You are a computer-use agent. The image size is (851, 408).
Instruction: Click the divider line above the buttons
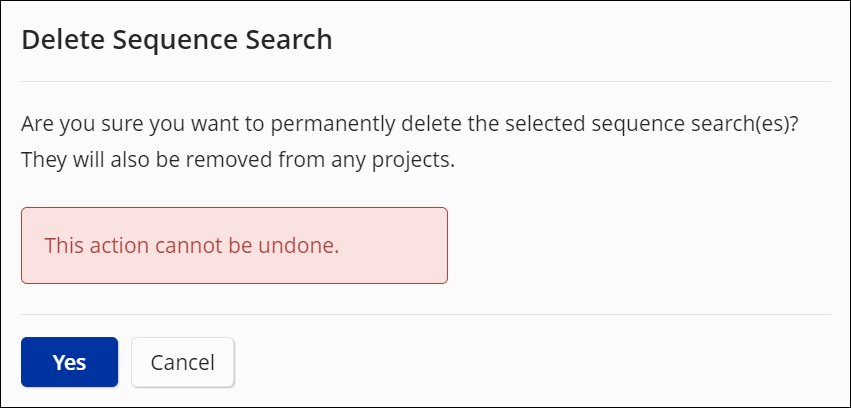click(425, 314)
